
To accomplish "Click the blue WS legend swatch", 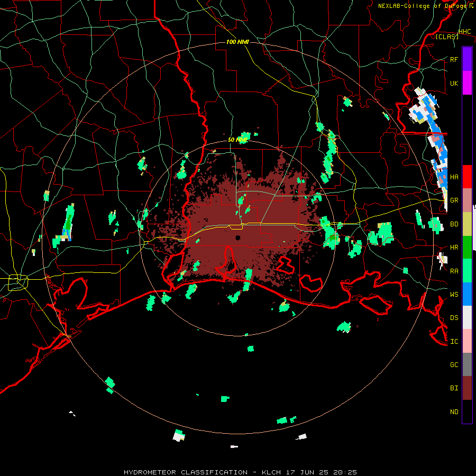I will click(467, 294).
